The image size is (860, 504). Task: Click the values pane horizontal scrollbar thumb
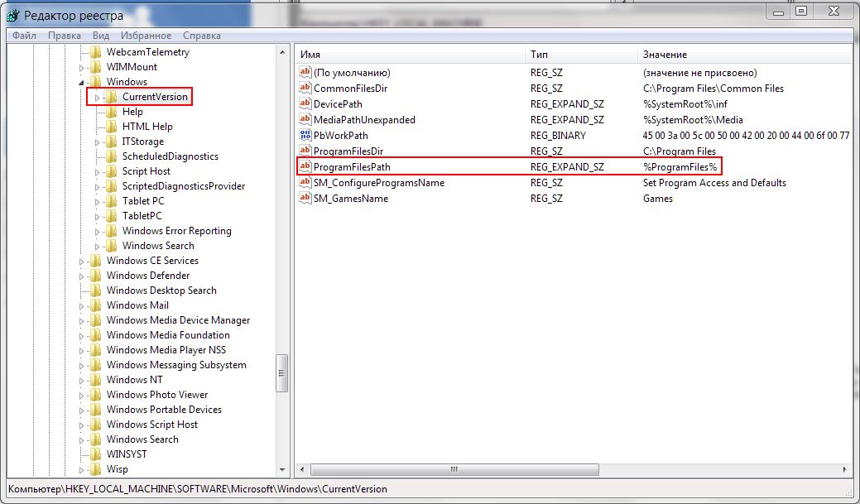[x=454, y=469]
